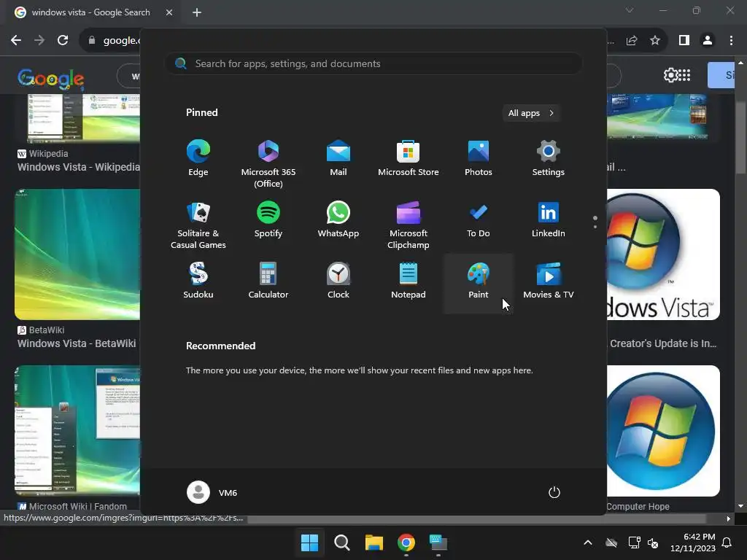
Task: Open the Microsoft Wiki Fandom image thumbnail
Action: (x=77, y=431)
